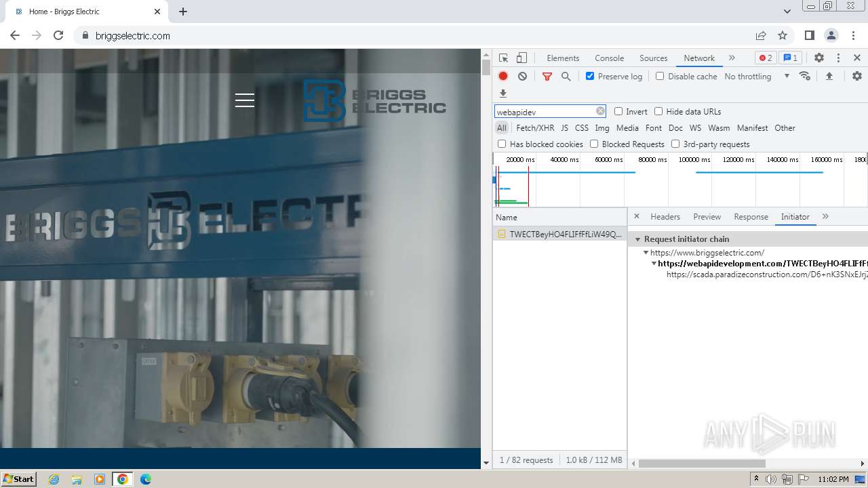Click the Briggs Electric logo
The height and width of the screenshot is (488, 868).
[x=374, y=100]
